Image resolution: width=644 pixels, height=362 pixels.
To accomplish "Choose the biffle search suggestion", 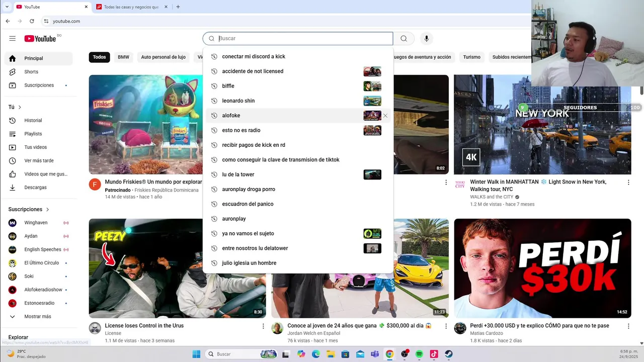I will (298, 86).
